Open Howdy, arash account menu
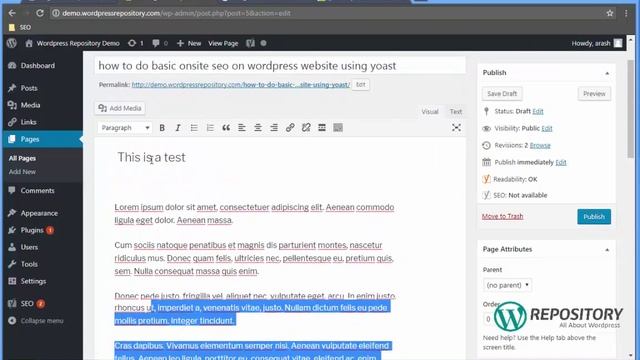Viewport: 640px width, 360px height. [x=597, y=43]
